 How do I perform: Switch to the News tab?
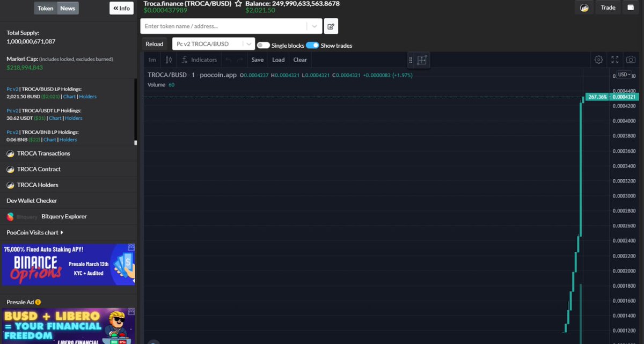click(x=68, y=8)
